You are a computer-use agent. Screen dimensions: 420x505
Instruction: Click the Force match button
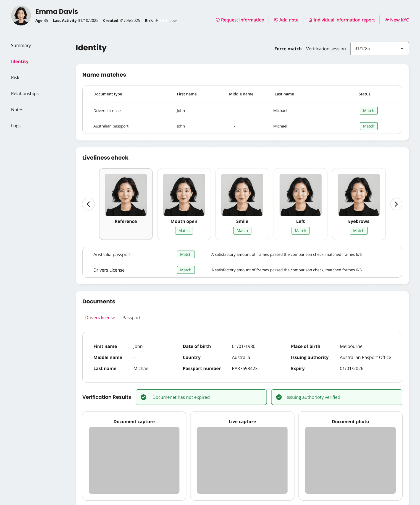click(x=288, y=49)
